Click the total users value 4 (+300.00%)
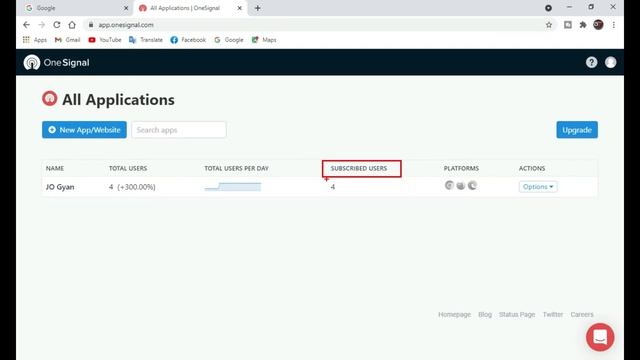This screenshot has width=640, height=360. pos(132,187)
